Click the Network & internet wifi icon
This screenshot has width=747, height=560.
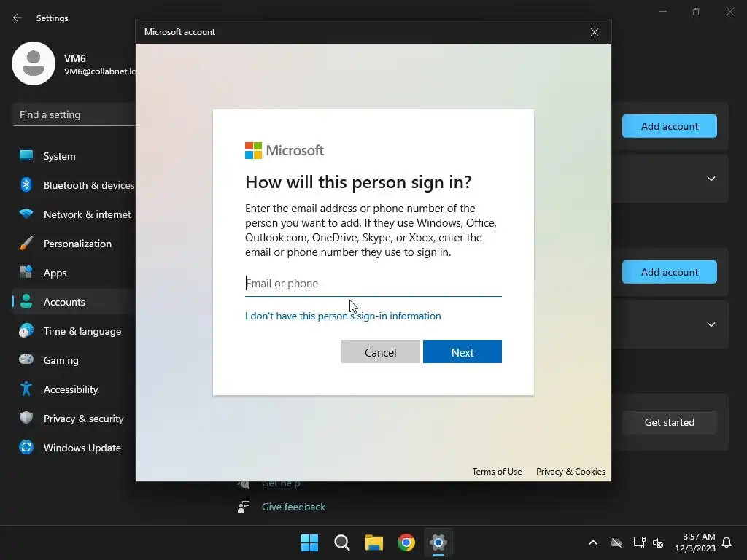[26, 214]
